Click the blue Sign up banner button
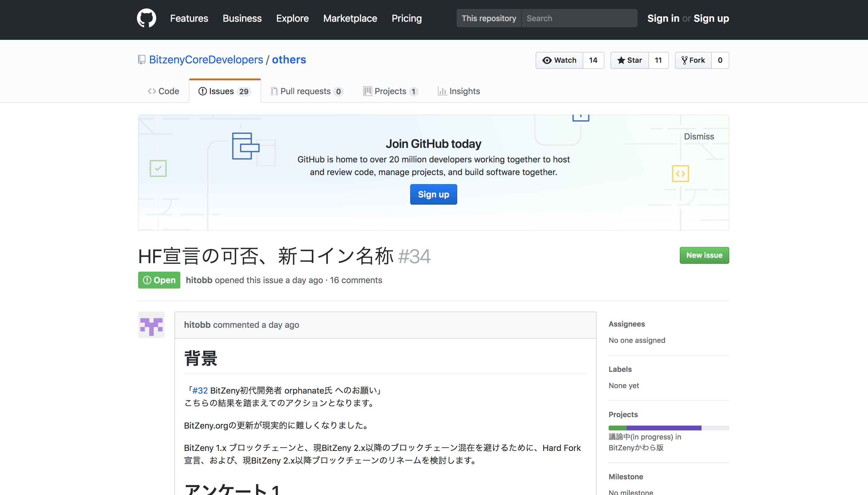 click(x=433, y=194)
